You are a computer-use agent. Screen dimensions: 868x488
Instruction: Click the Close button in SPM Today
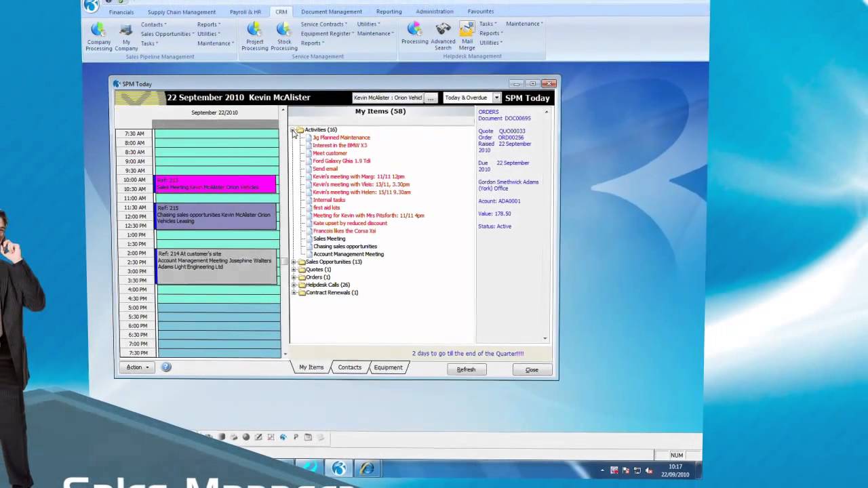pos(532,369)
